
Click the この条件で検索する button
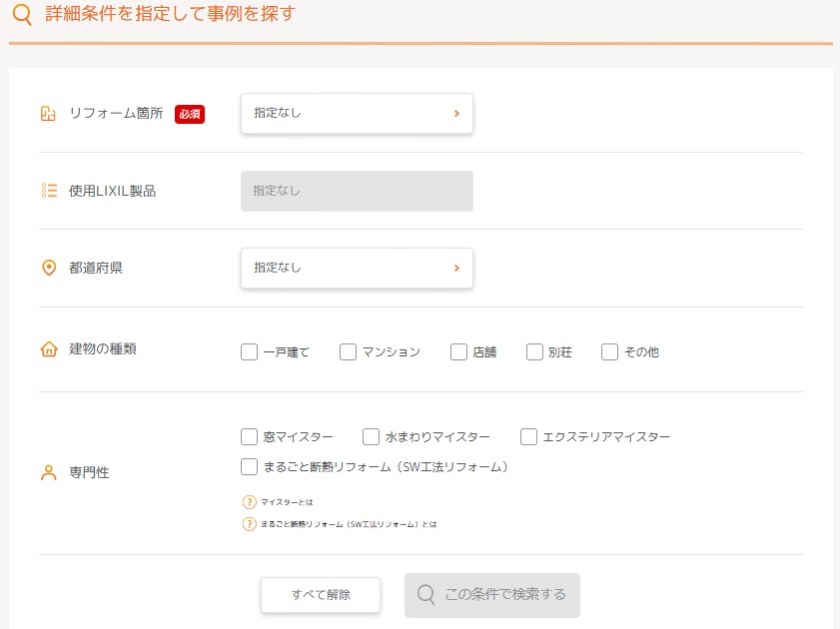(x=492, y=595)
